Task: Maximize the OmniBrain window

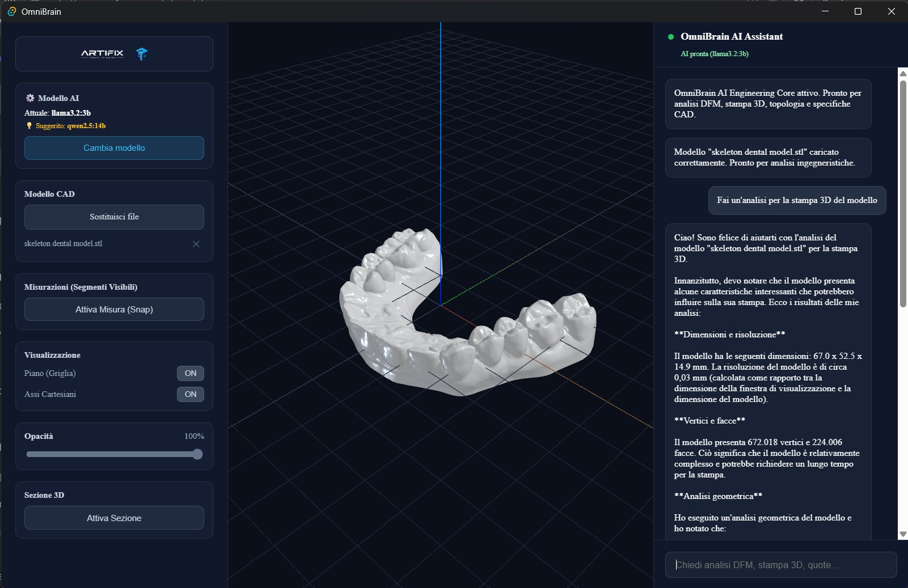Action: tap(858, 11)
